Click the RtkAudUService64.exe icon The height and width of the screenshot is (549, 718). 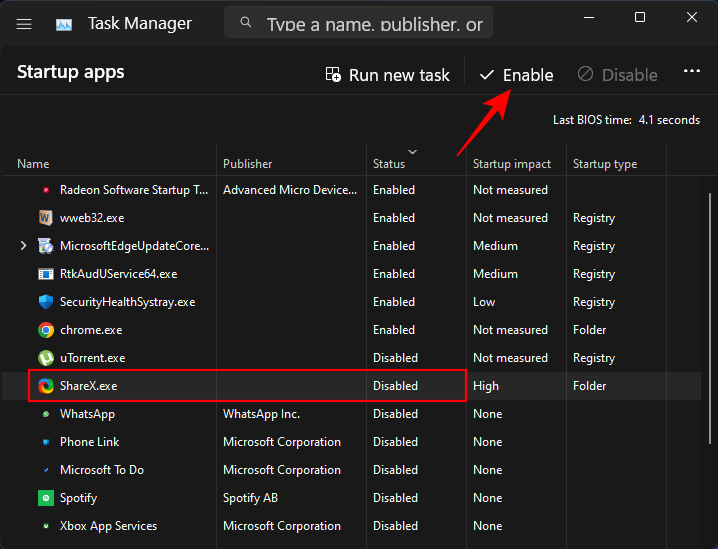click(x=46, y=274)
